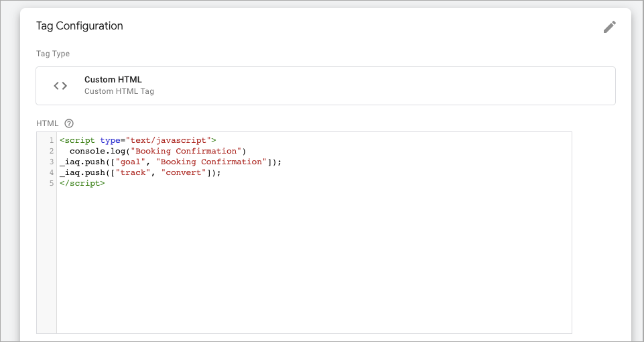Image resolution: width=644 pixels, height=342 pixels.
Task: Click line number 3 in the gutter
Action: [52, 162]
